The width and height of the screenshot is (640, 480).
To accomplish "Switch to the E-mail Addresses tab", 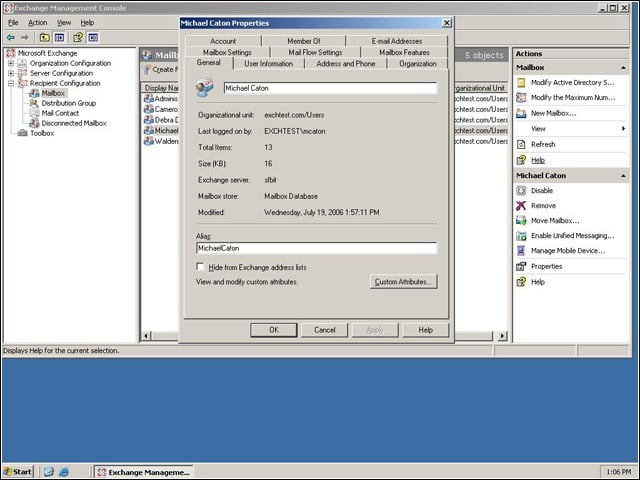I will tap(397, 41).
